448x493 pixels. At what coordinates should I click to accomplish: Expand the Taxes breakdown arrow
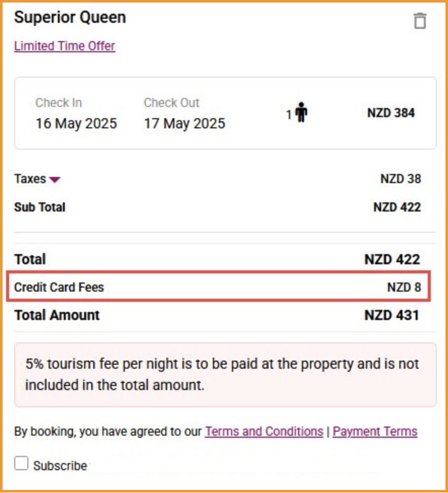[55, 180]
